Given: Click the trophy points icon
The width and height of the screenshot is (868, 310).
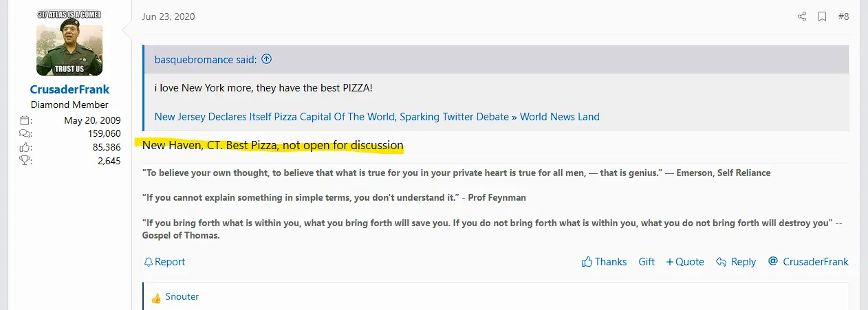Looking at the screenshot, I should [x=26, y=161].
